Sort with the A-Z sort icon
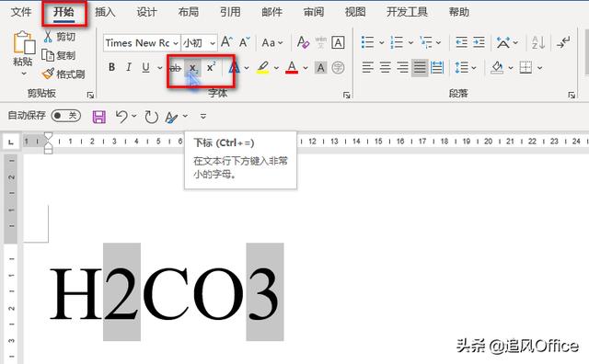The height and width of the screenshot is (364, 589). pos(538,42)
